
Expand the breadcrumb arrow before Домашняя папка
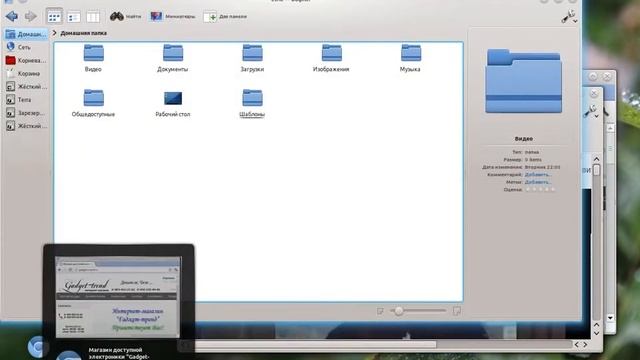coord(55,33)
